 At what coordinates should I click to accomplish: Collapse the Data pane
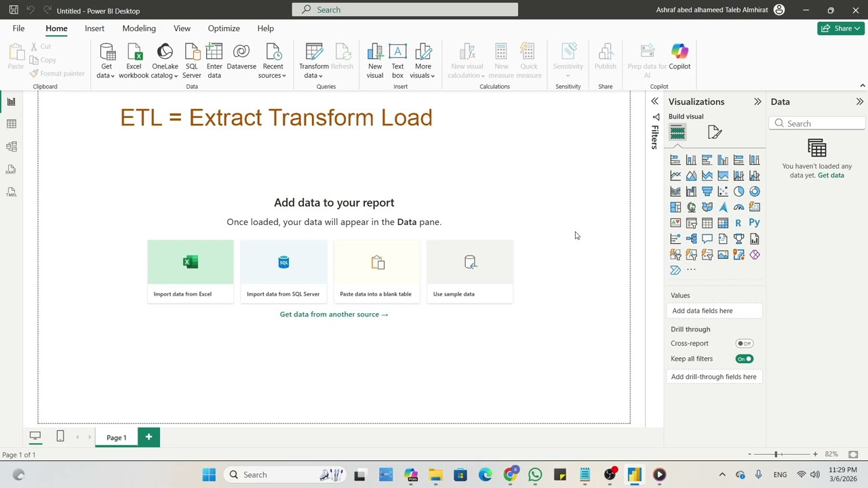(x=859, y=102)
